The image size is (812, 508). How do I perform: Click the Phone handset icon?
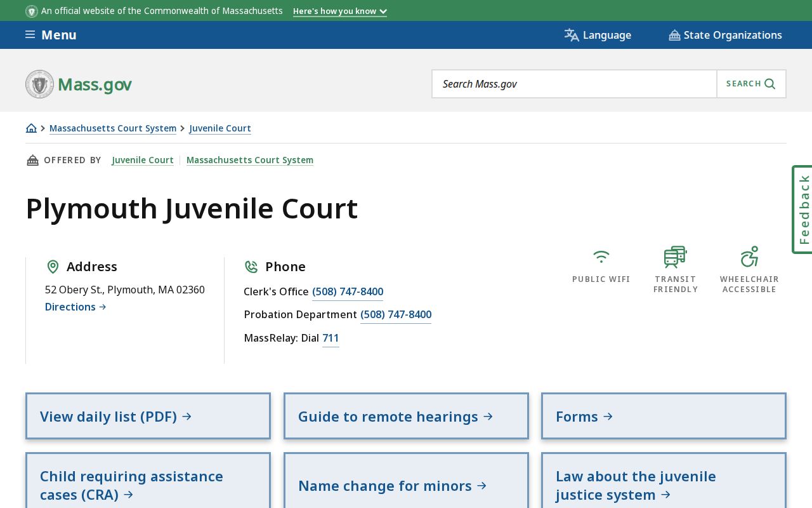251,267
